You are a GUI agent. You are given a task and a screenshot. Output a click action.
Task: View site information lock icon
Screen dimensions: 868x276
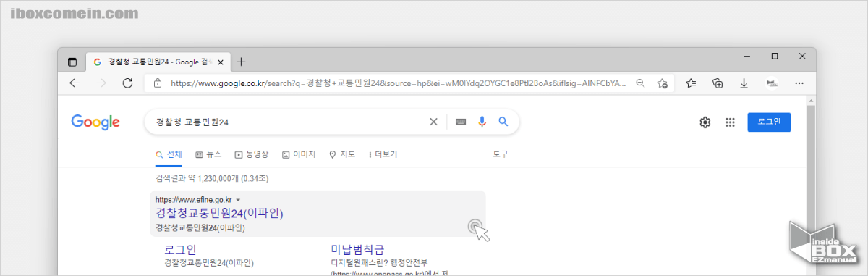tap(158, 83)
